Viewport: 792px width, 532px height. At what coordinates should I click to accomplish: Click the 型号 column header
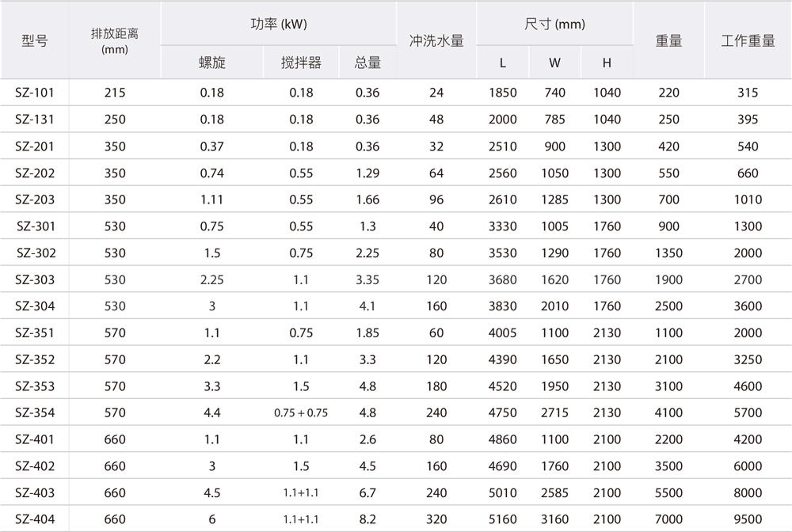click(x=35, y=41)
